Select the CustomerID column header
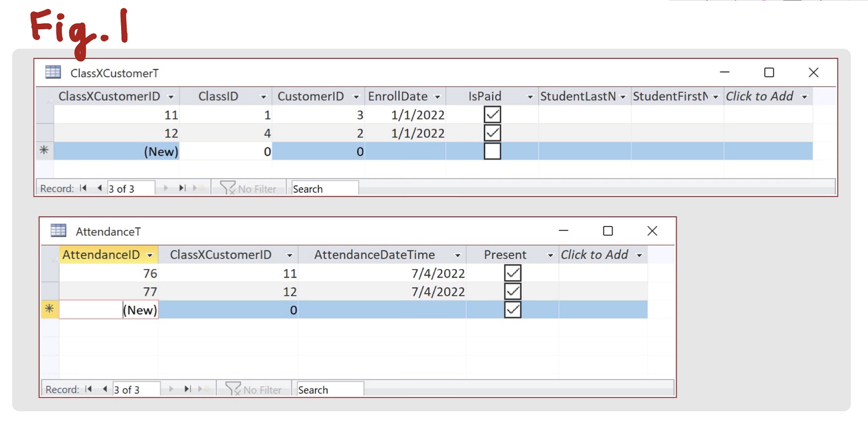Viewport: 868px width, 424px height. click(x=311, y=96)
